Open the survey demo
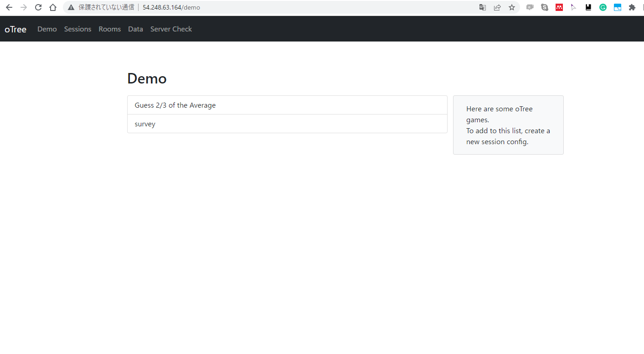Screen dimensions: 644x354 145,124
